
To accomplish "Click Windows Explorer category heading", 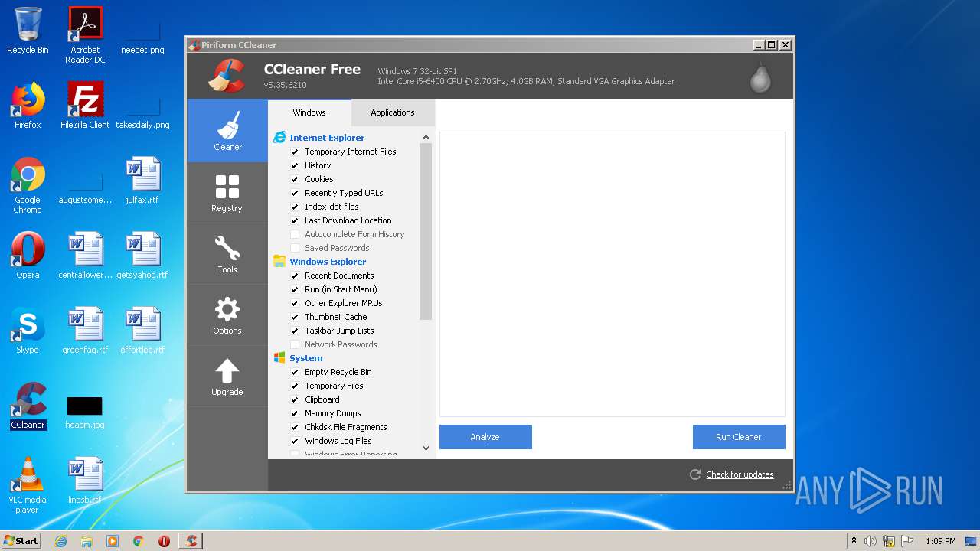I will pyautogui.click(x=328, y=262).
